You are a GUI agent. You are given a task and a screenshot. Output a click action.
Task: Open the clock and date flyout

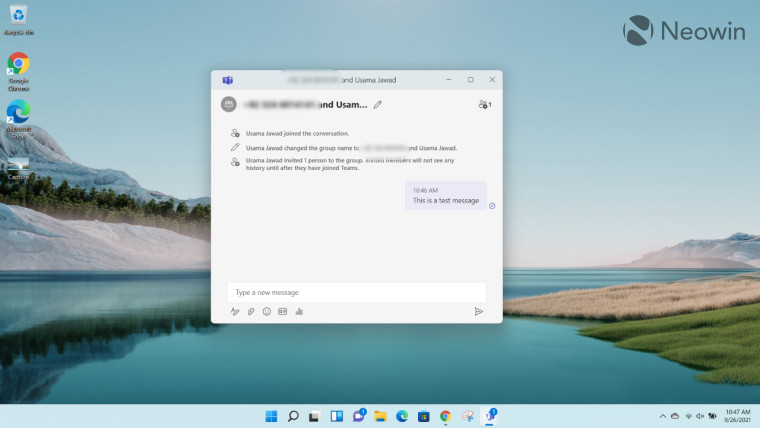(x=737, y=416)
